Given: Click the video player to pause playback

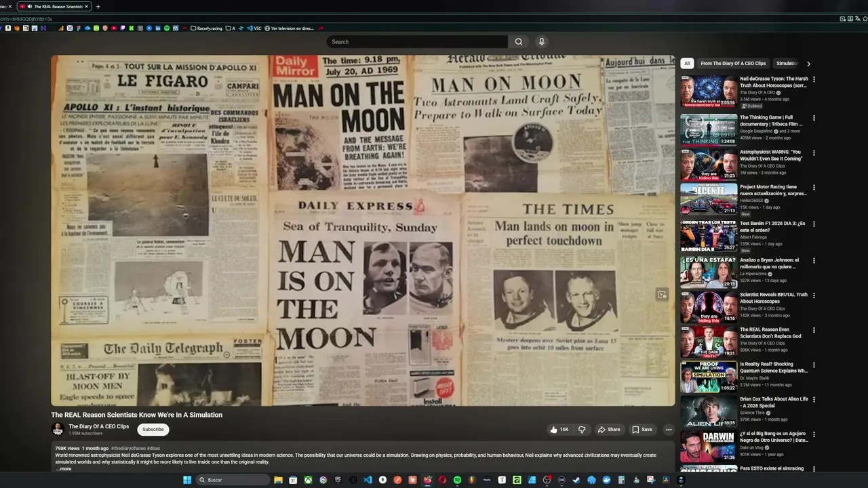Looking at the screenshot, I should click(x=363, y=230).
